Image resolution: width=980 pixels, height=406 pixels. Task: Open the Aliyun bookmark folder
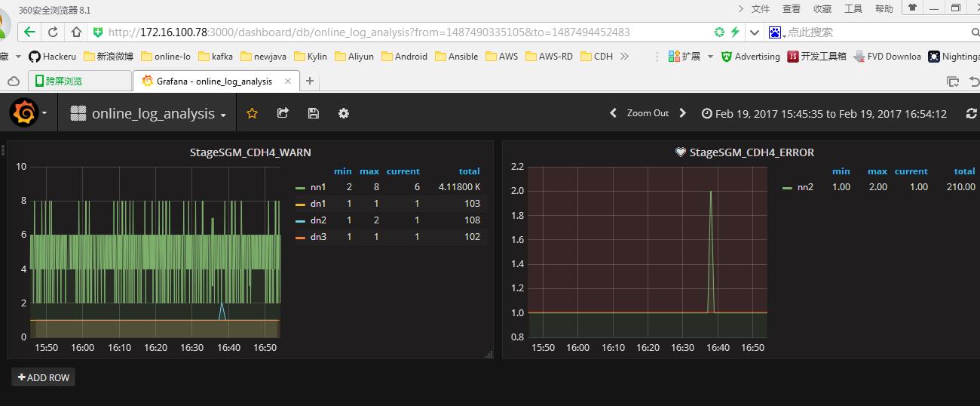click(x=354, y=57)
